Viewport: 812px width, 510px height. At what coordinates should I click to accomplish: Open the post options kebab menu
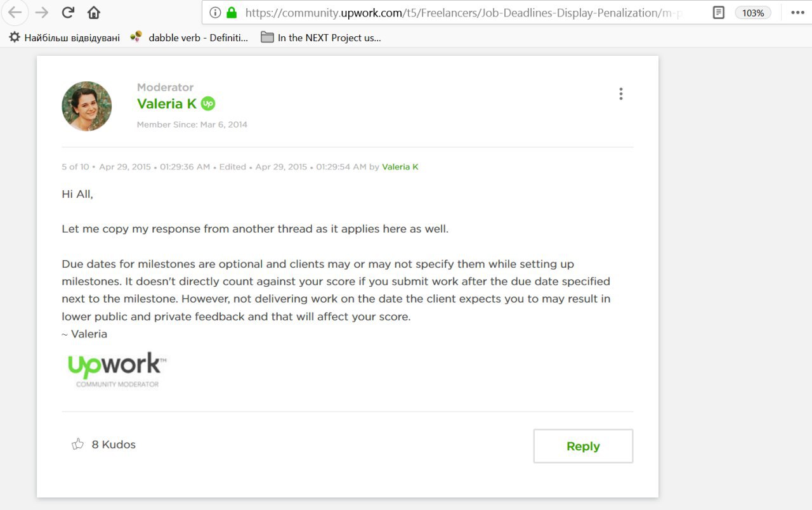pyautogui.click(x=620, y=94)
